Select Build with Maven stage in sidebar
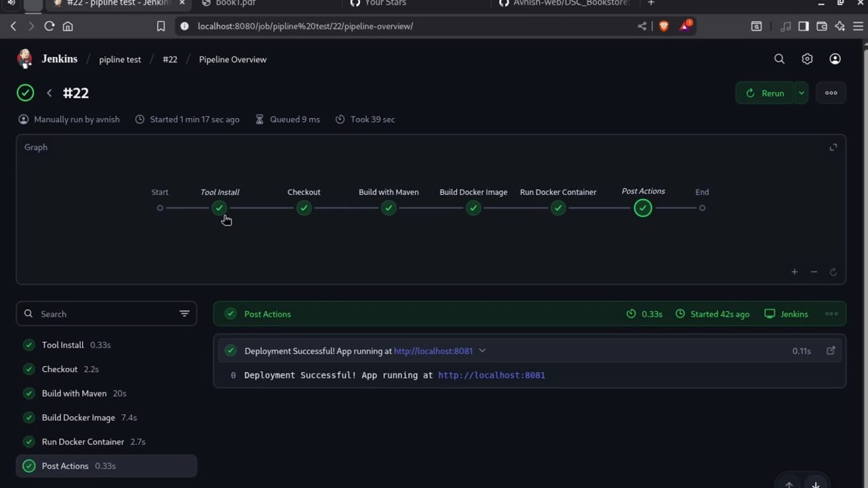Screen dimensions: 868x488 [106, 393]
